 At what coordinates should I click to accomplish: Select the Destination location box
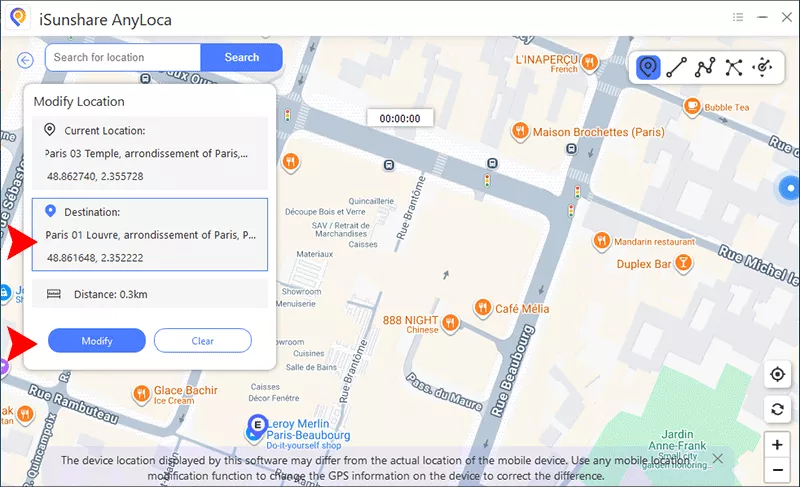click(x=150, y=235)
